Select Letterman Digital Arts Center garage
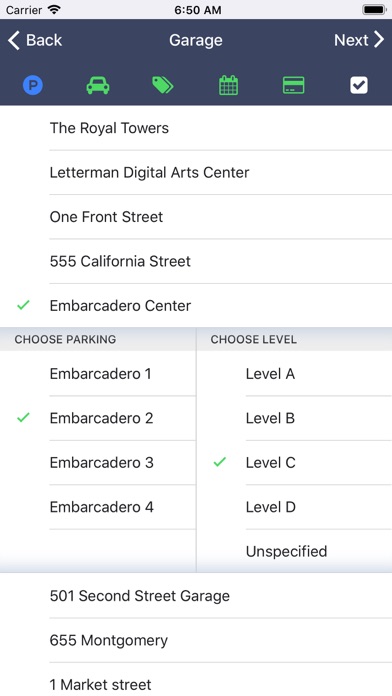The image size is (392, 696). coord(196,172)
